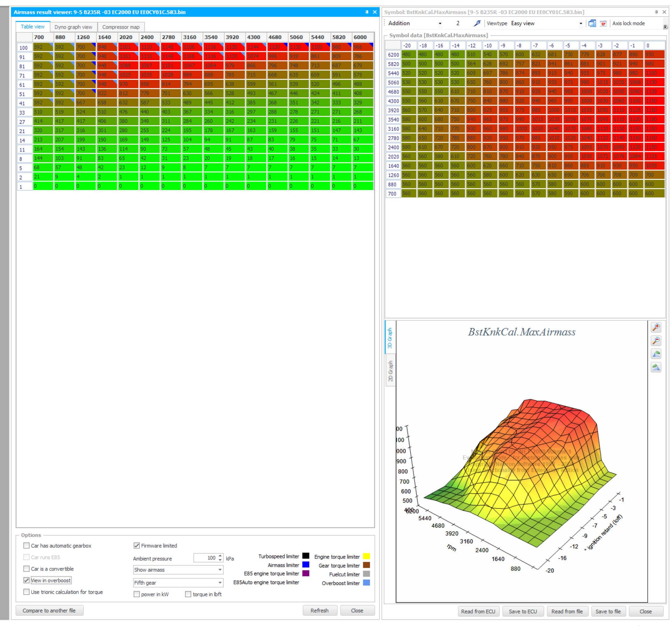Tick the 'torque in lbft' checkbox
The image size is (672, 626).
(x=188, y=594)
